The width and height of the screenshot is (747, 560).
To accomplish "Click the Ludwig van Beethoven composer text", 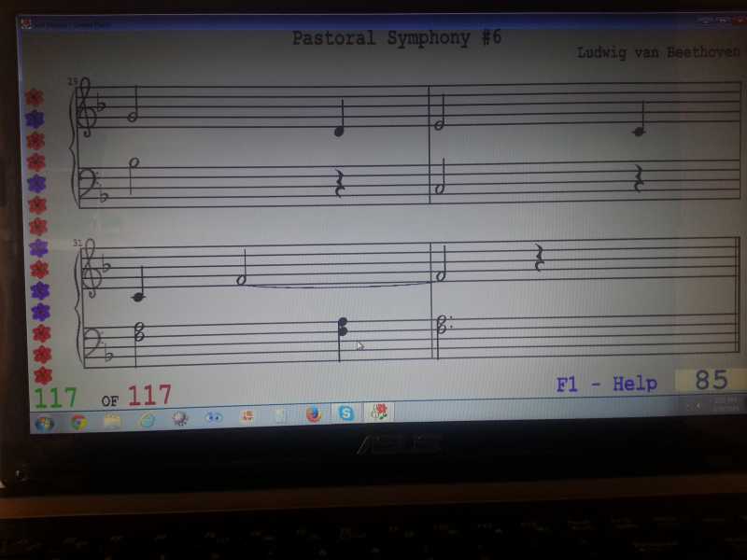I will pyautogui.click(x=658, y=52).
